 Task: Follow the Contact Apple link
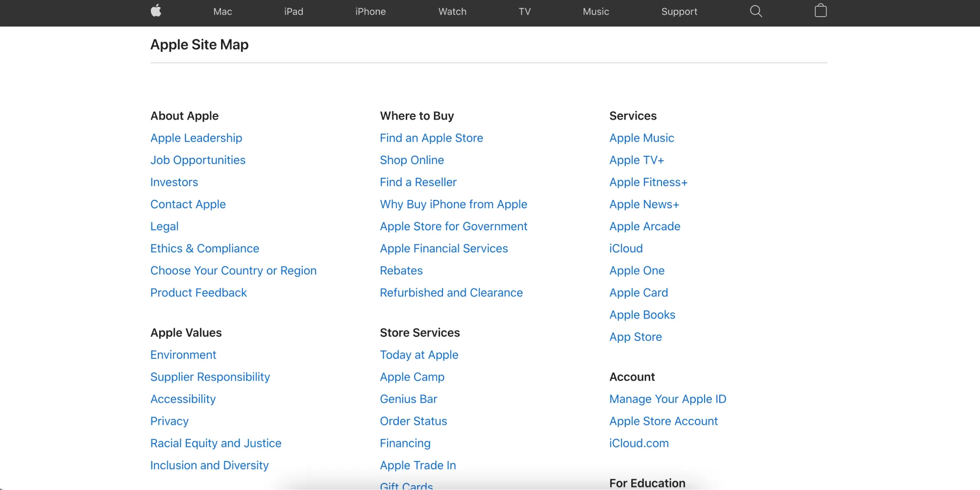(188, 204)
